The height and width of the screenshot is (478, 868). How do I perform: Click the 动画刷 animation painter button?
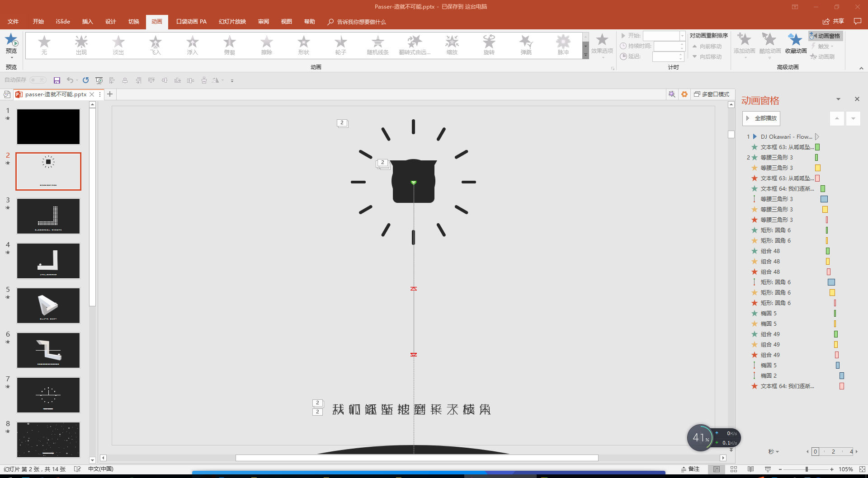[822, 56]
